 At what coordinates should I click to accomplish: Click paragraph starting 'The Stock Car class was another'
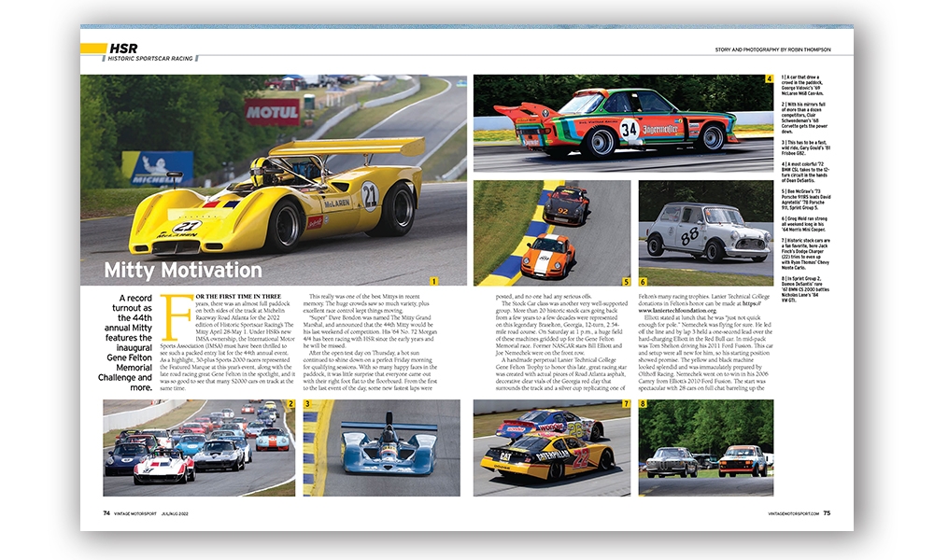coord(560,328)
